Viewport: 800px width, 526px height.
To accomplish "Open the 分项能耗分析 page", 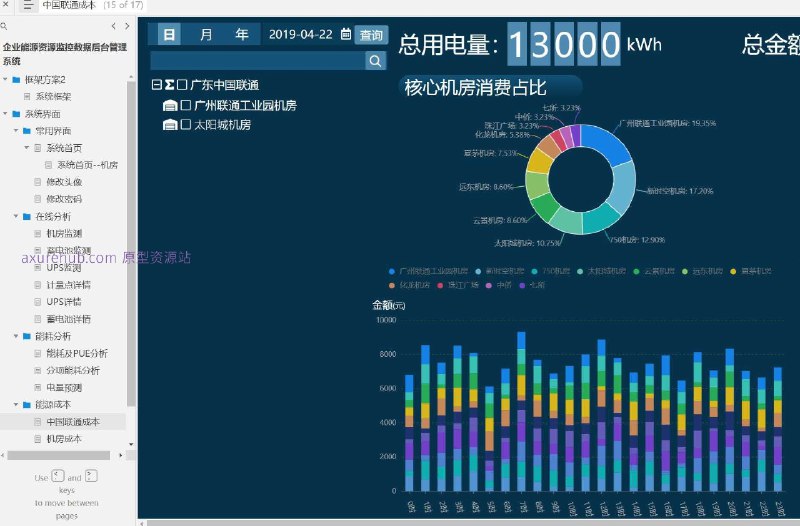I will click(73, 371).
